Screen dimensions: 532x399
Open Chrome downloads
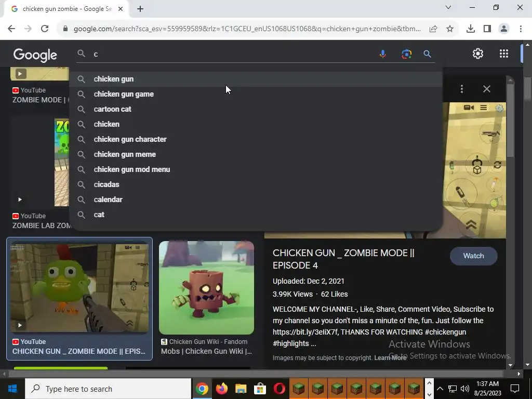pyautogui.click(x=470, y=29)
